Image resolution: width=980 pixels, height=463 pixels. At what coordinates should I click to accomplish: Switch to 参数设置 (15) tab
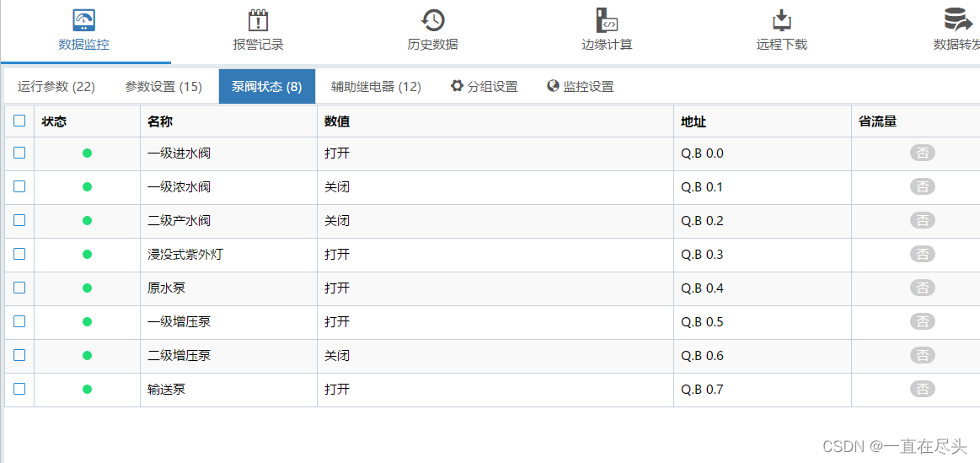pos(163,86)
